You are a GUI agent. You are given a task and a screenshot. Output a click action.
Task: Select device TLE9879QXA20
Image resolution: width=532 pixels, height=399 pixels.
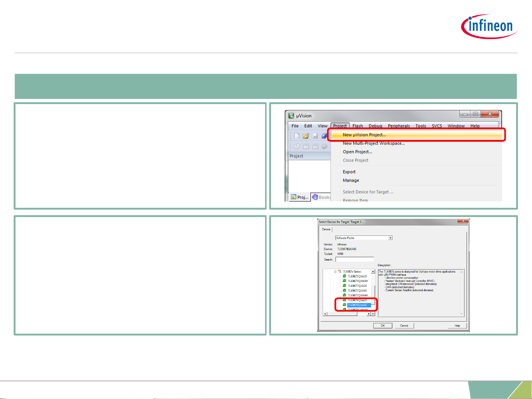point(357,300)
